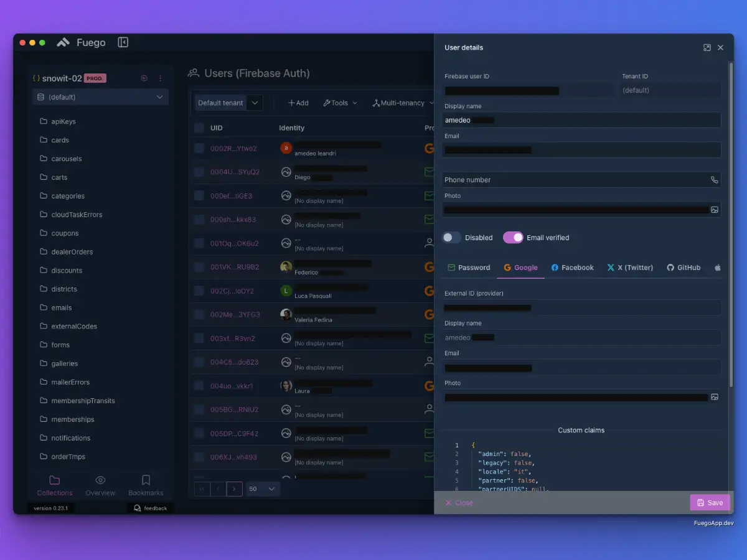
Task: Click the image icon in the upper Photo field
Action: click(715, 210)
